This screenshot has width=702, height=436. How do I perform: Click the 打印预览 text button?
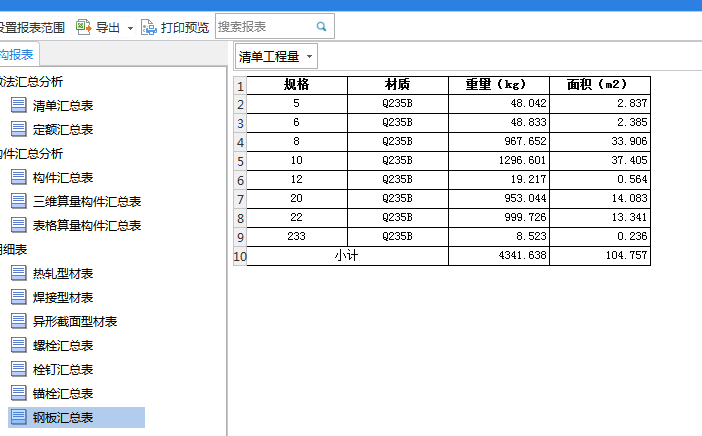click(x=185, y=27)
